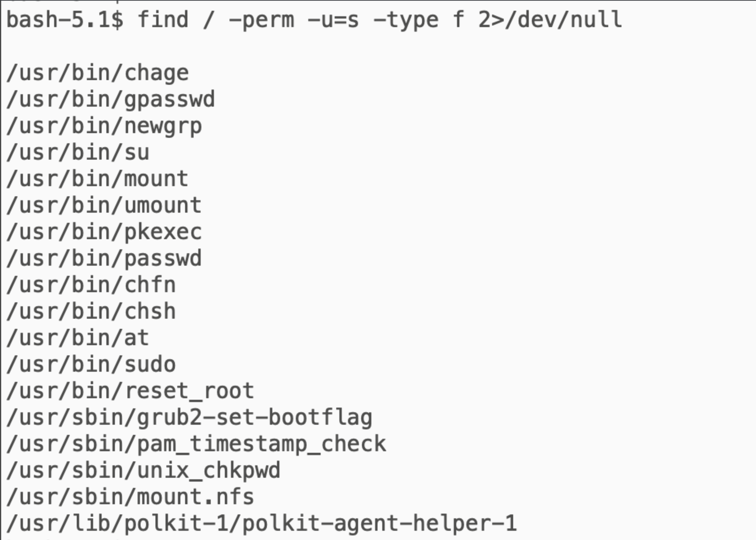Select the /usr/bin/at path
Viewport: 756px width, 540px height.
pyautogui.click(x=78, y=338)
